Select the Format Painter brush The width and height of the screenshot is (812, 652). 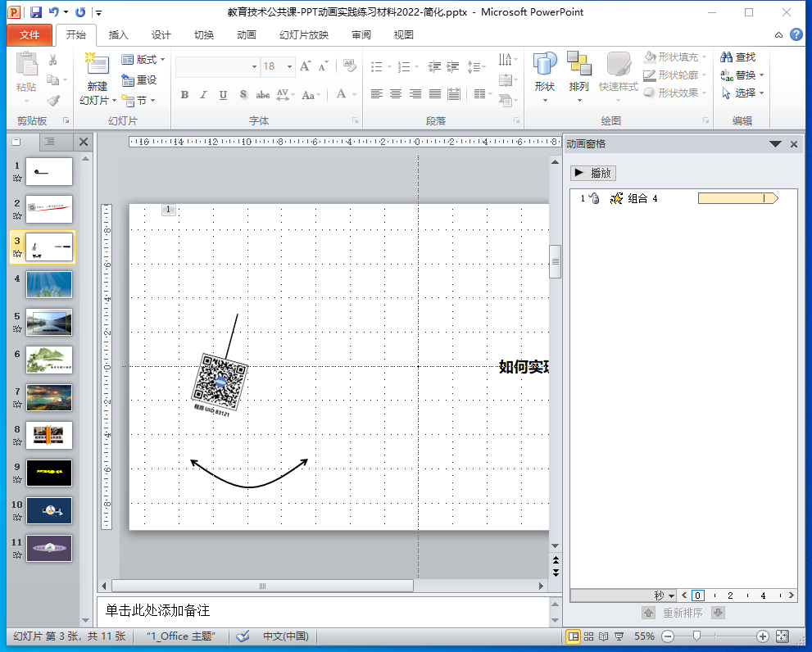click(52, 100)
